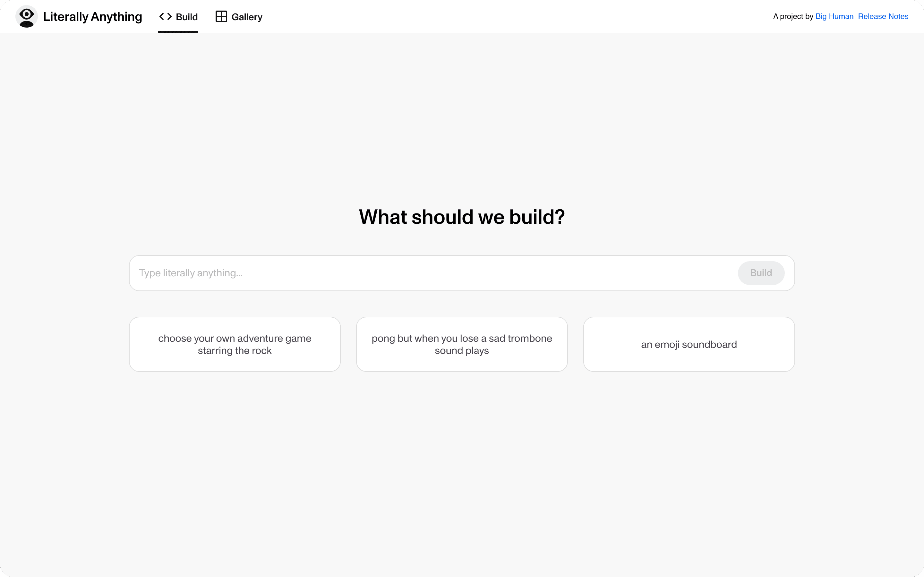This screenshot has height=577, width=924.
Task: Open the Literally Anything home title
Action: click(92, 16)
